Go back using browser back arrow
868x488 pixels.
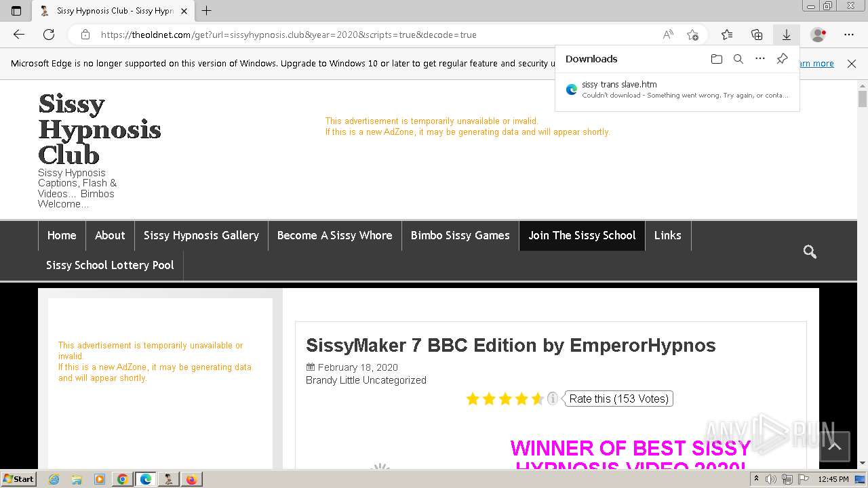click(19, 35)
